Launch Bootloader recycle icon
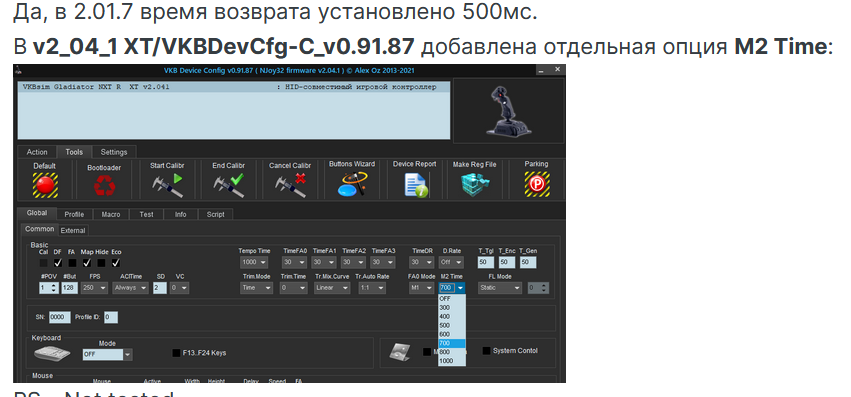This screenshot has height=397, width=851. pos(104,186)
